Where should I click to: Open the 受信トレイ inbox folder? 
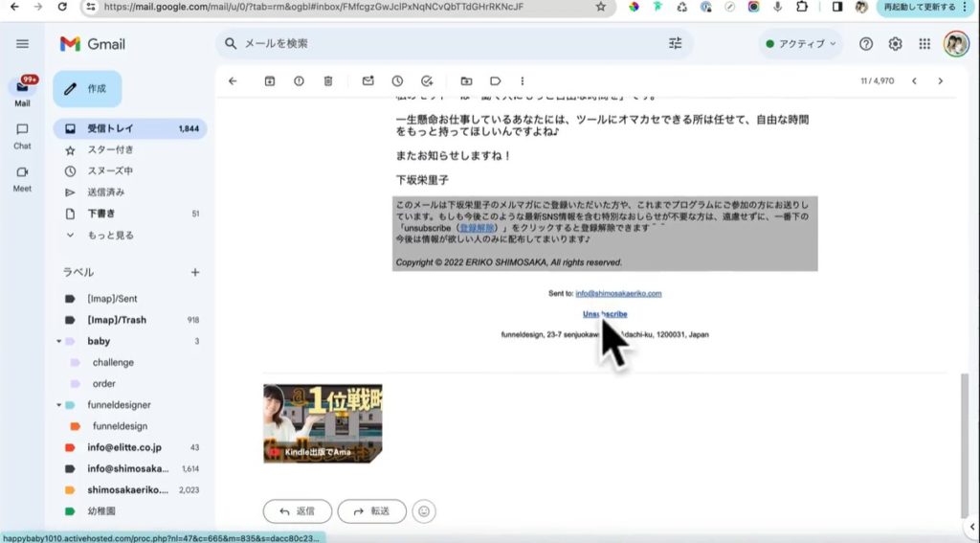pos(110,128)
